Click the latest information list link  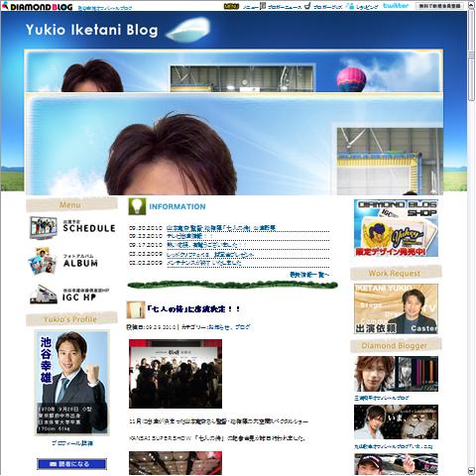pos(309,275)
